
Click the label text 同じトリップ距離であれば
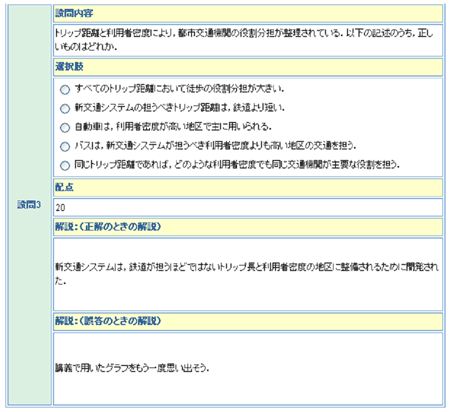pos(237,165)
